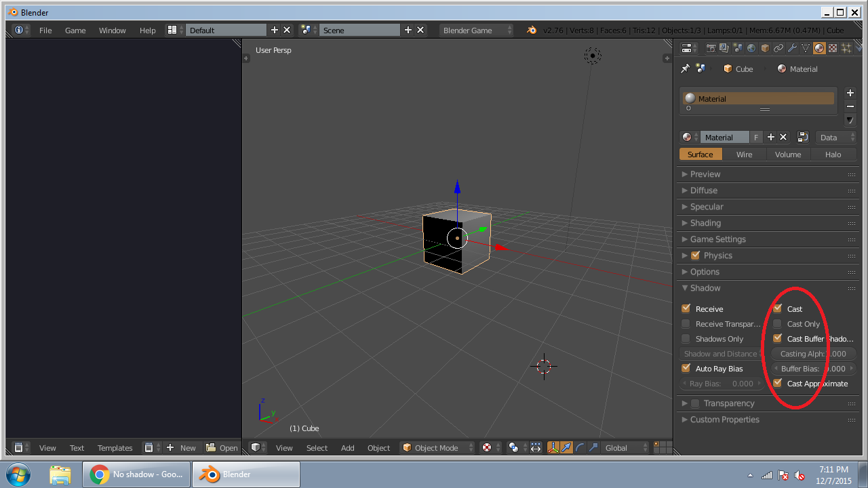Uncheck the Cast checkbox
This screenshot has height=488, width=868.
[777, 308]
